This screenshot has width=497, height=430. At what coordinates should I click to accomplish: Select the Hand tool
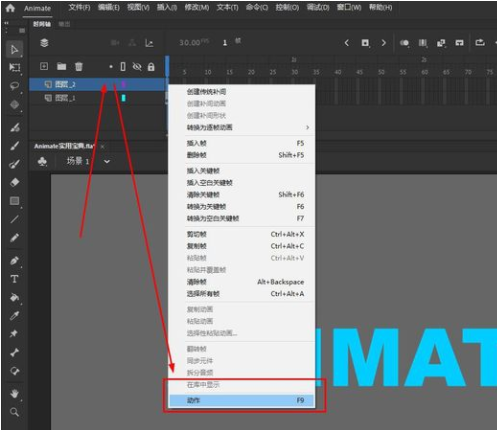[x=14, y=394]
